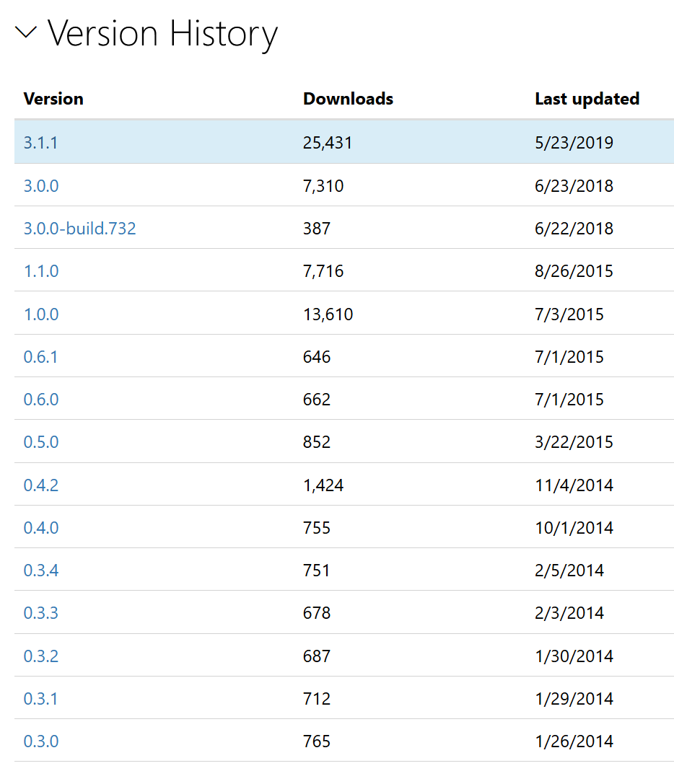The width and height of the screenshot is (674, 784).
Task: Click download count 13,610
Action: point(328,314)
